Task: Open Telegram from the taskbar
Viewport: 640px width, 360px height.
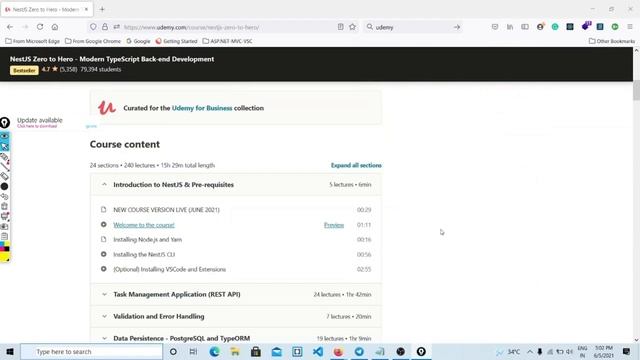Action: tap(359, 351)
